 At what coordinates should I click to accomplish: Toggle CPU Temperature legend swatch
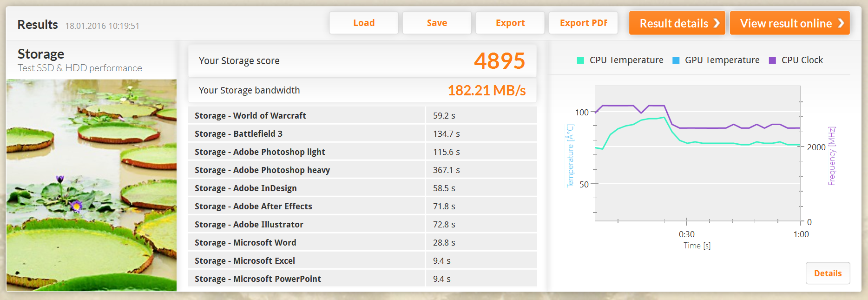[x=580, y=60]
